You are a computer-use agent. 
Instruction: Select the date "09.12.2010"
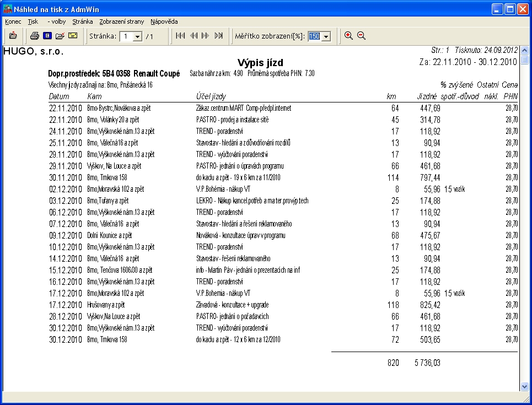coord(66,235)
